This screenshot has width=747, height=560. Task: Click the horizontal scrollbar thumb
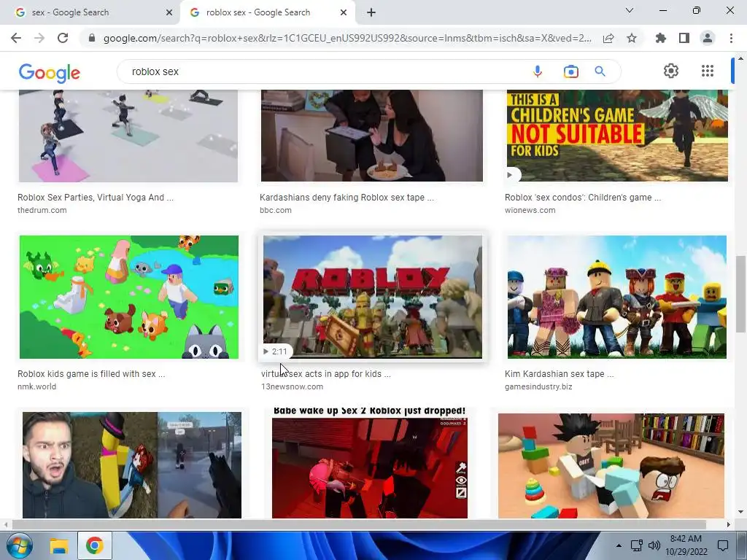pos(359,524)
